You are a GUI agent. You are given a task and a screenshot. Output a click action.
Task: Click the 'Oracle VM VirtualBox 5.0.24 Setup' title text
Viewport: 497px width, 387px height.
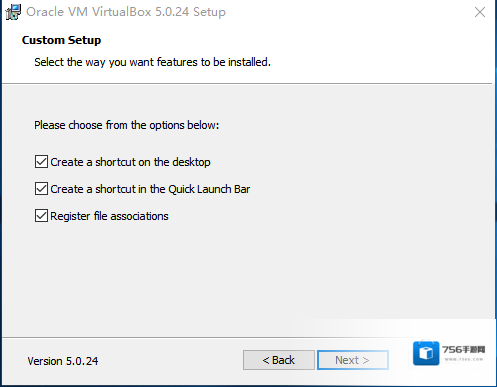(x=126, y=12)
